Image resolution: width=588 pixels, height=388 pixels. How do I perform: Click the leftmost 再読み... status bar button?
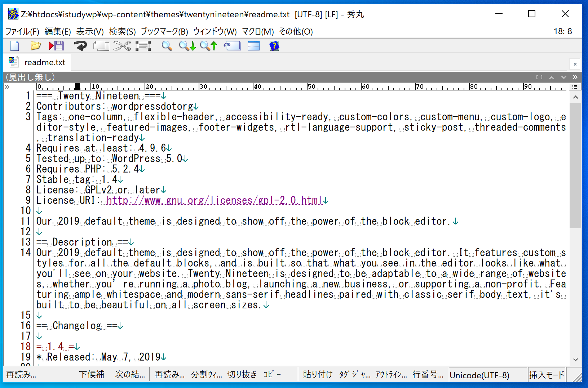(x=21, y=375)
